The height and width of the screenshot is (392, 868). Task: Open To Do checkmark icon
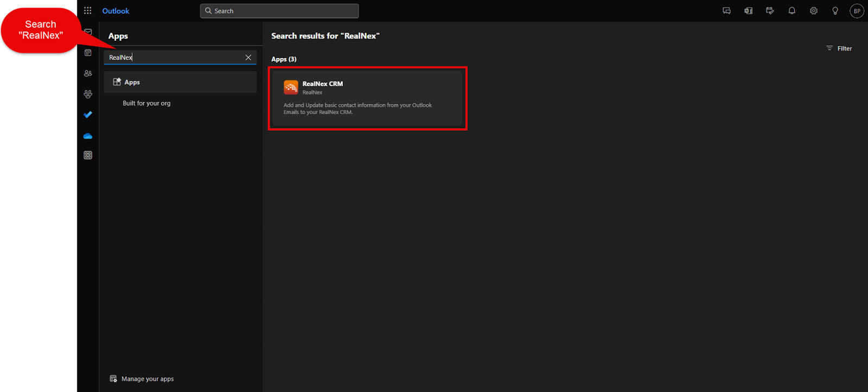[x=88, y=114]
